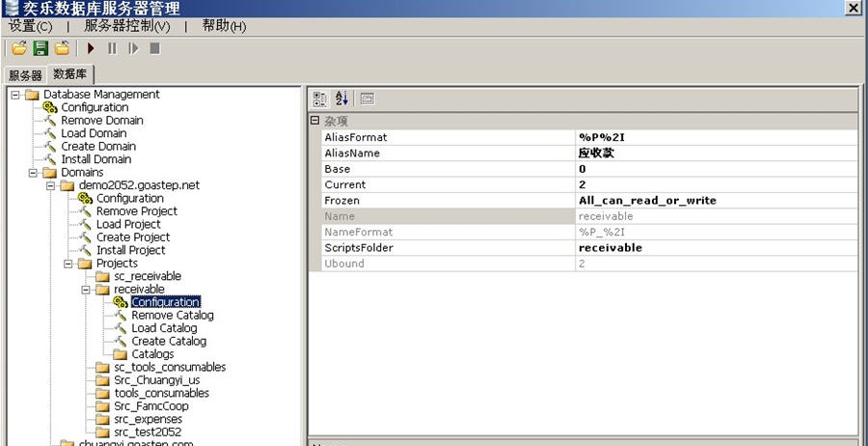Image resolution: width=868 pixels, height=446 pixels.
Task: Click the third folder toolbar icon
Action: point(62,48)
